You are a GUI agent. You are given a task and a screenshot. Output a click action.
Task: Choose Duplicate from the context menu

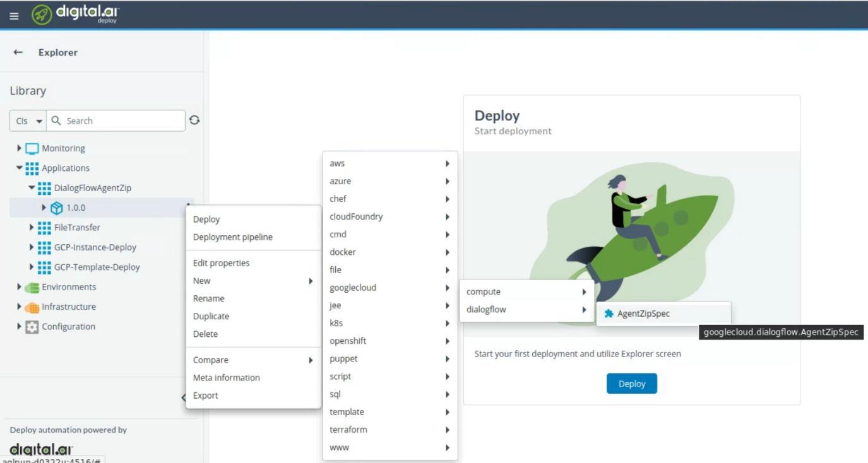(x=253, y=316)
